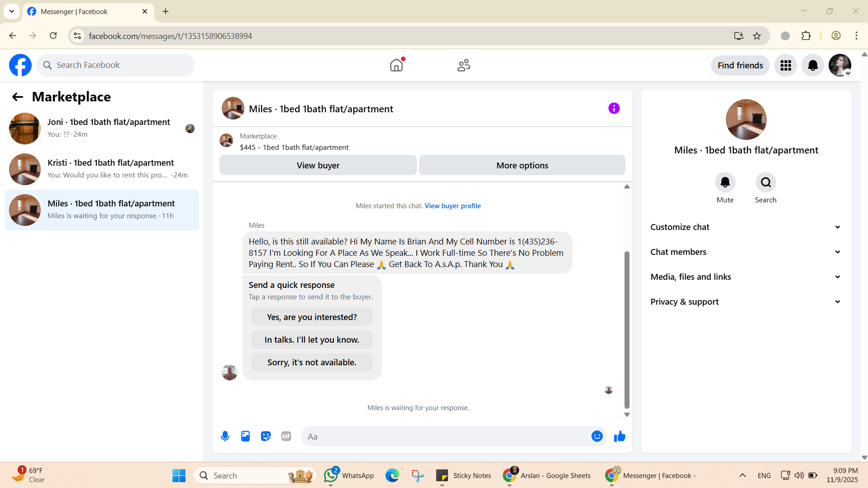Send a voice clip with microphone icon

click(225, 436)
